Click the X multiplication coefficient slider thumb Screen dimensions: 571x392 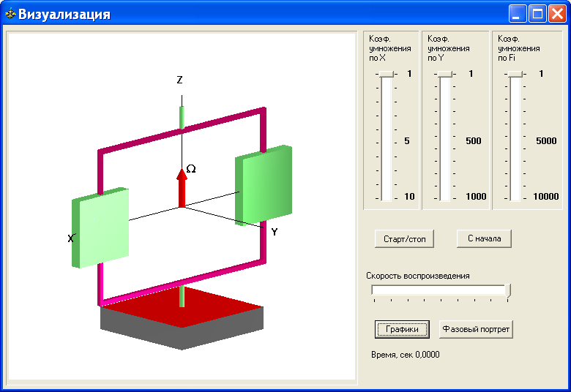pyautogui.click(x=387, y=74)
